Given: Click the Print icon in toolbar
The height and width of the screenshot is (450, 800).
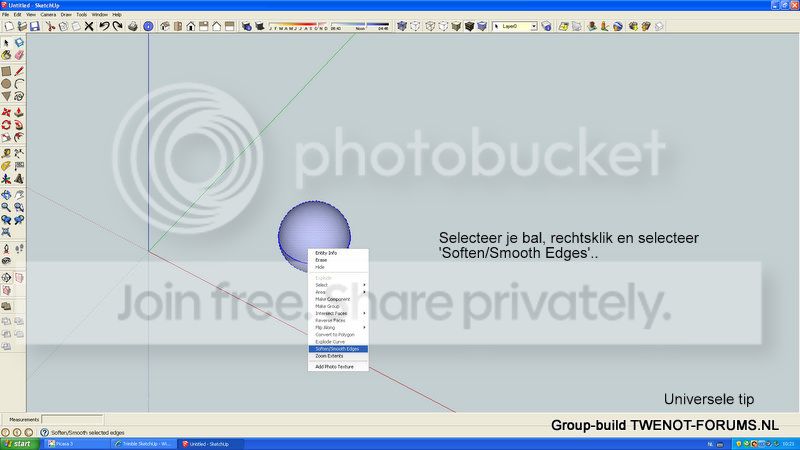Looking at the screenshot, I should click(x=133, y=26).
